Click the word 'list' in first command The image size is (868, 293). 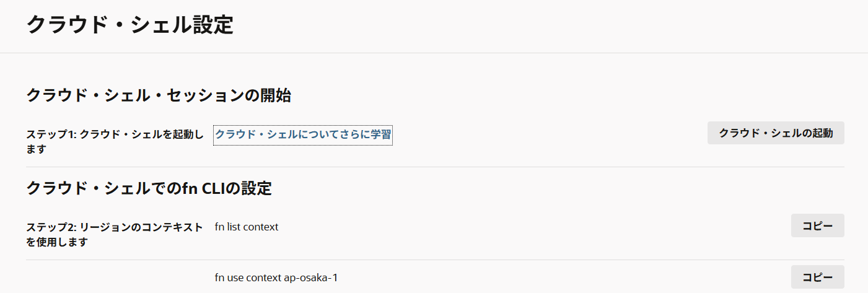(x=234, y=227)
